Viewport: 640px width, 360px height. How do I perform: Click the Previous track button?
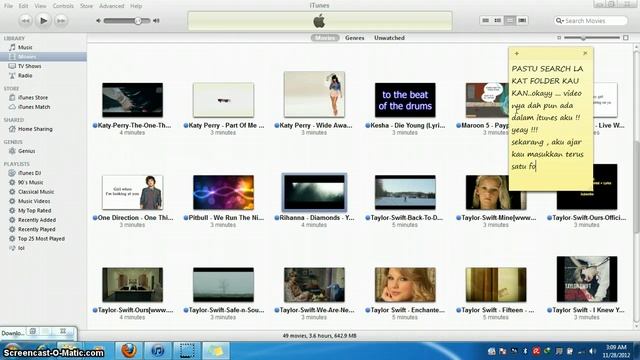(25, 20)
